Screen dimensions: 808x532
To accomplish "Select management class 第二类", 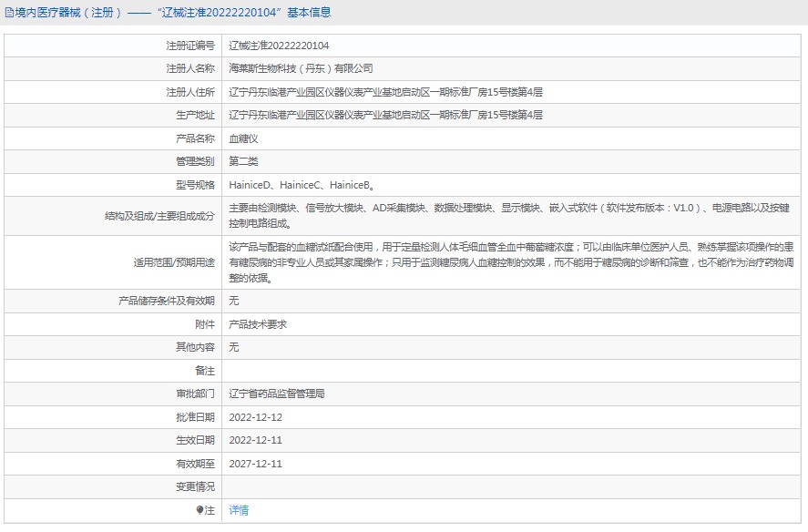I will [x=243, y=161].
